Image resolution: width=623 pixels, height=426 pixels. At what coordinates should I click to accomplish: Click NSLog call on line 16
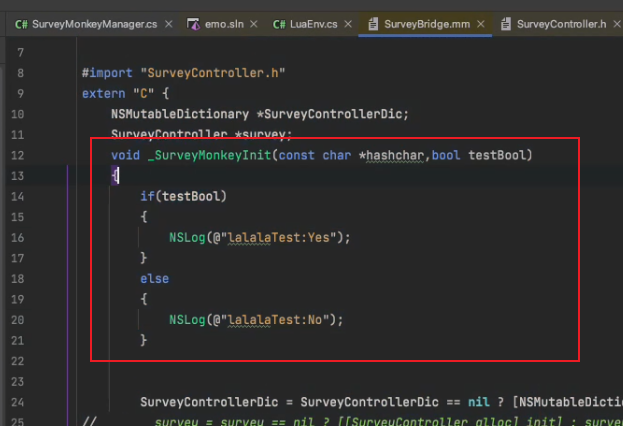click(x=187, y=238)
